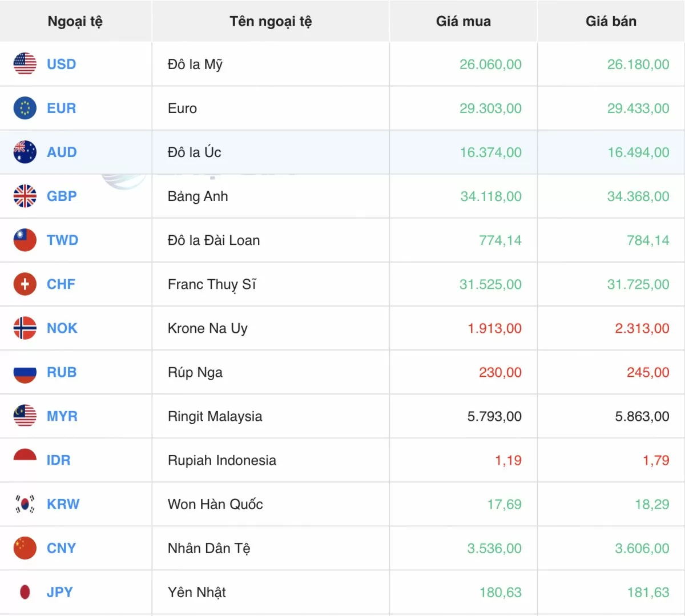Click the European Union flag icon
The width and height of the screenshot is (685, 616).
tap(25, 108)
